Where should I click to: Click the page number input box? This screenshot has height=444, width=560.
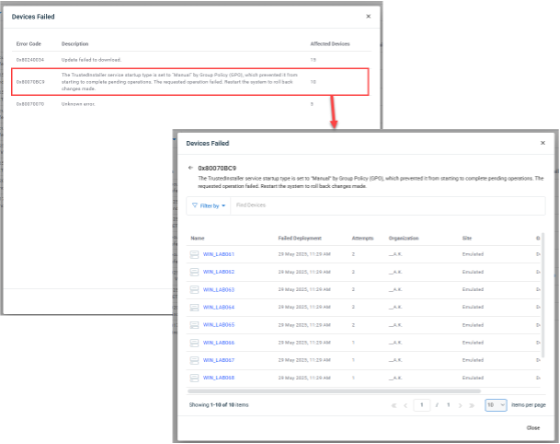pos(422,405)
